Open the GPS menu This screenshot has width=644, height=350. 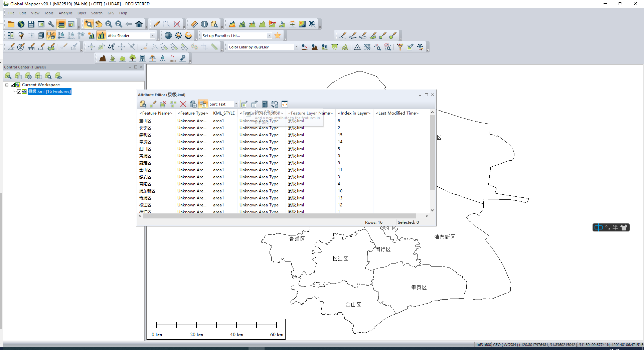click(x=111, y=13)
